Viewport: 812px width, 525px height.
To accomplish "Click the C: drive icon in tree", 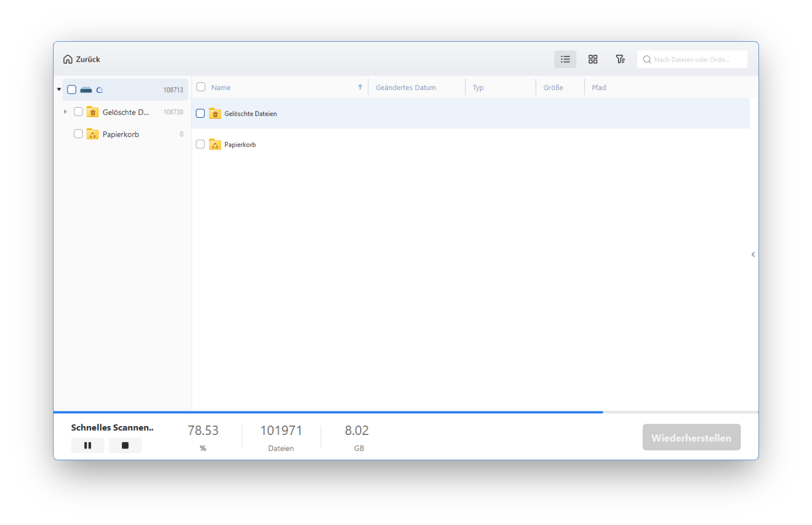I will (x=86, y=90).
